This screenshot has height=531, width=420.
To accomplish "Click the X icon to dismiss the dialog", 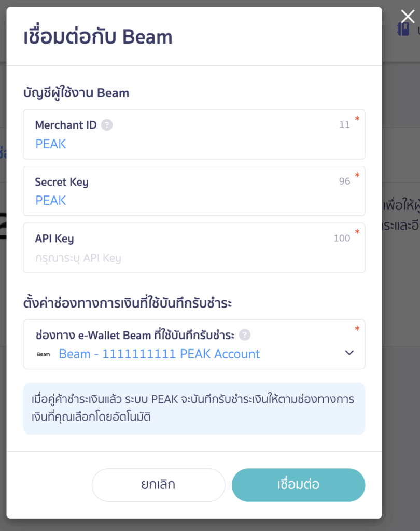I will click(x=408, y=16).
